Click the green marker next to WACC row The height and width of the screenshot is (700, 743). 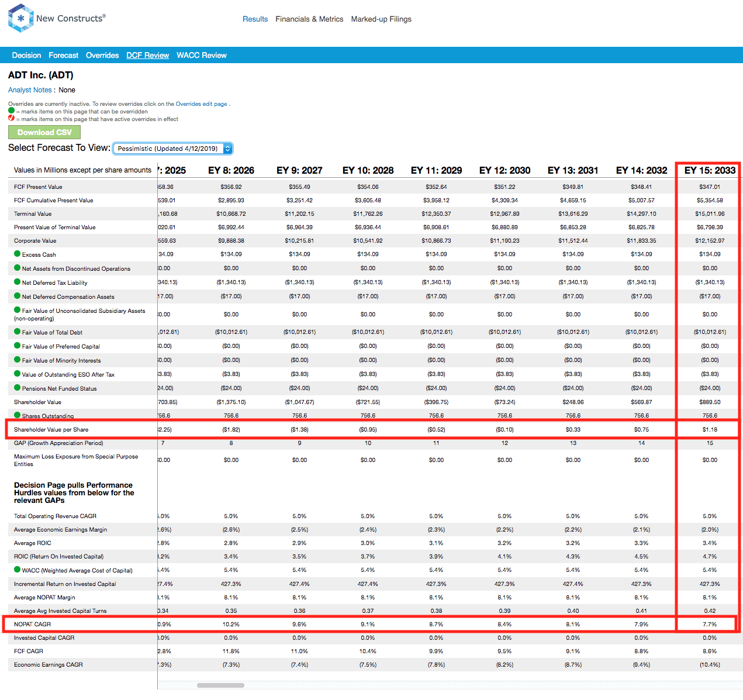16,570
